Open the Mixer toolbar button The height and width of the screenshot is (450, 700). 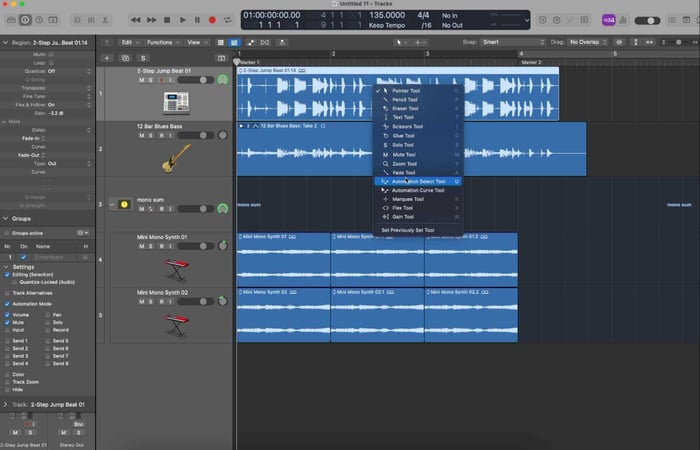click(91, 20)
